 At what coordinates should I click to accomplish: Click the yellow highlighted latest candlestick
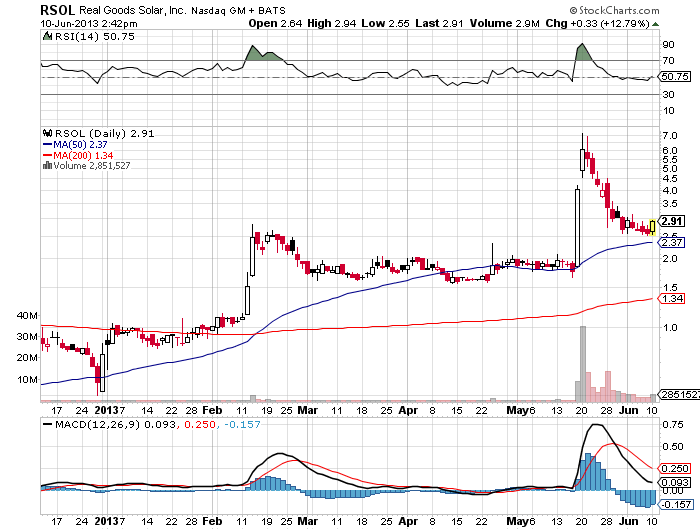pyautogui.click(x=653, y=227)
